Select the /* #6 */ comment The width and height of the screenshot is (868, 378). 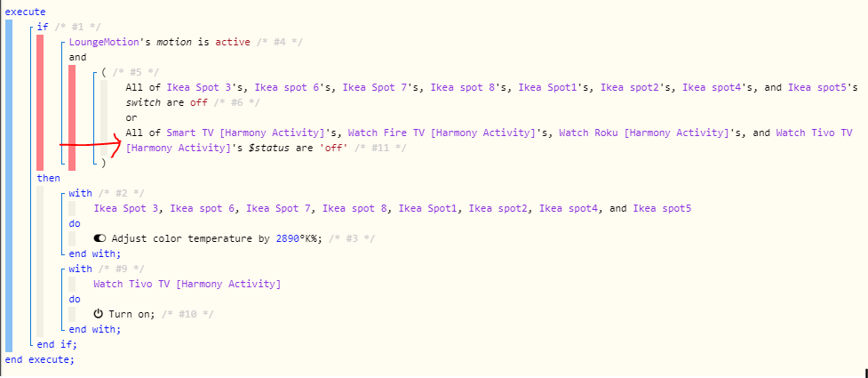[237, 102]
